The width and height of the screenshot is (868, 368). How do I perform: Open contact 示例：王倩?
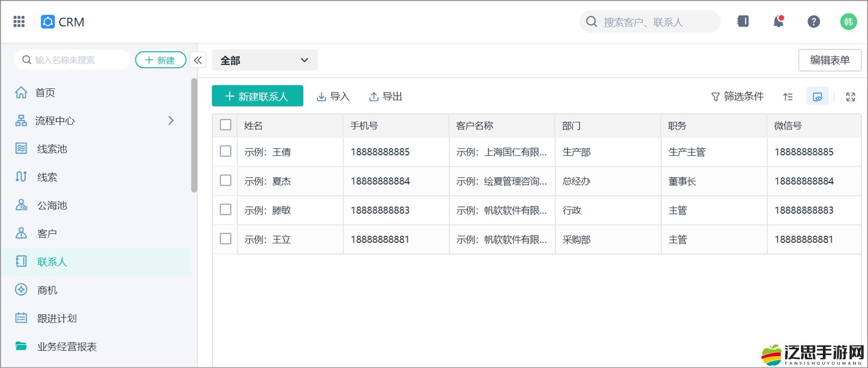click(x=268, y=152)
